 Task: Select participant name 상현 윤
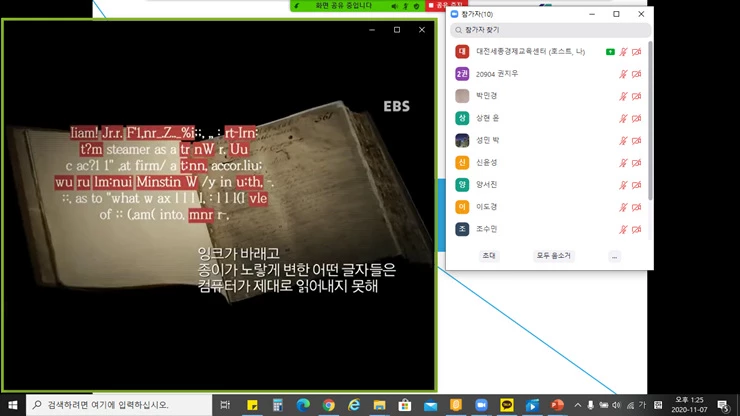(x=488, y=118)
